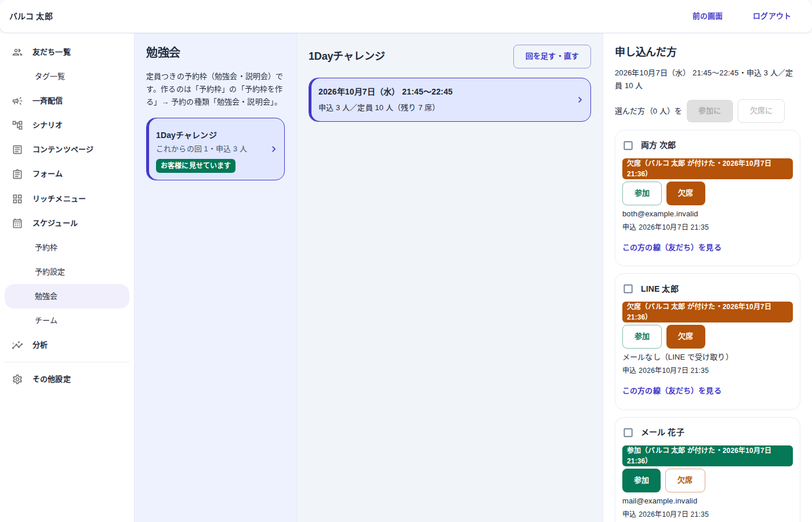The height and width of the screenshot is (522, 812).
Task: Click the 欠席 status banner for 両方 次郎
Action: tap(708, 169)
